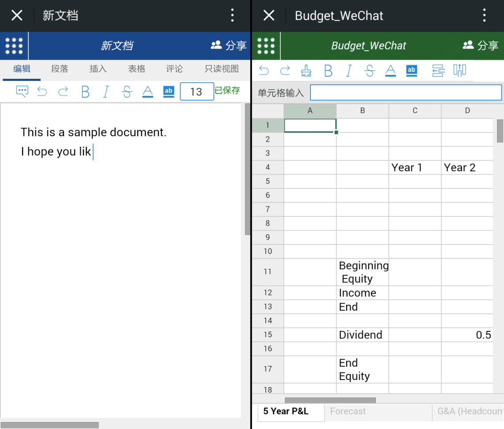The height and width of the screenshot is (429, 504).
Task: Apply highlight color using the ab icon in the spreadsheet
Action: [411, 70]
